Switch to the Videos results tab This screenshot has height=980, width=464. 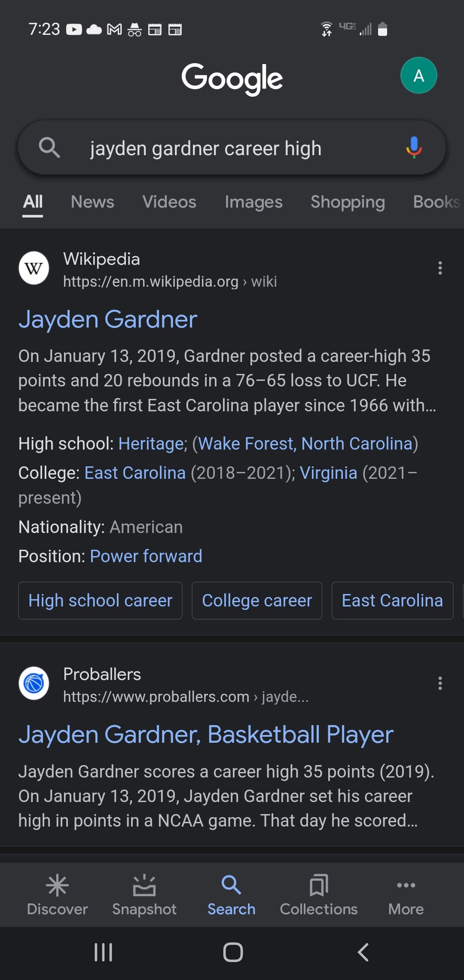(x=169, y=202)
